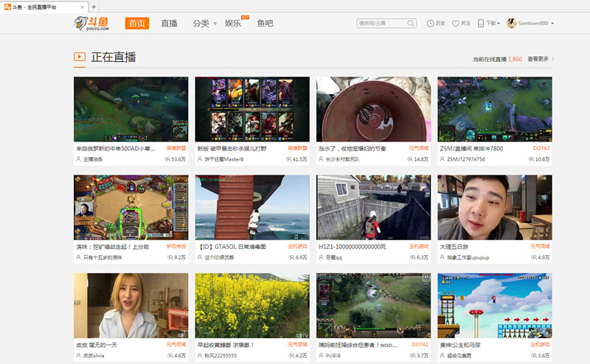Click the 正在直播 play icon
Image resolution: width=590 pixels, height=364 pixels.
80,57
